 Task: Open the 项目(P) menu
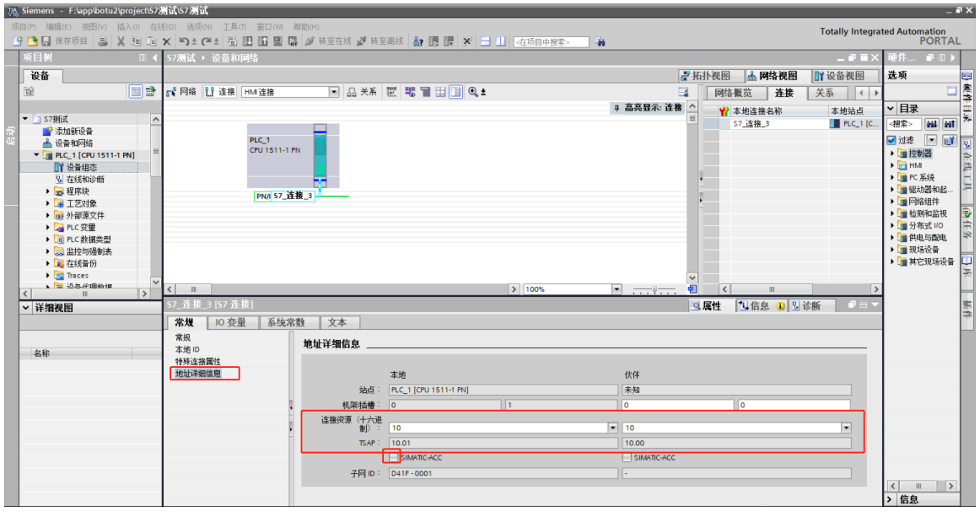point(24,27)
